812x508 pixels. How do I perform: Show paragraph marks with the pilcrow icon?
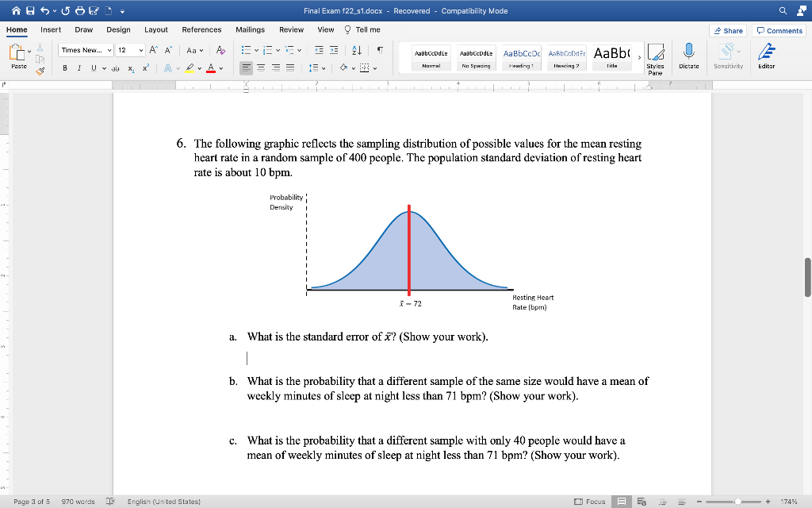378,50
